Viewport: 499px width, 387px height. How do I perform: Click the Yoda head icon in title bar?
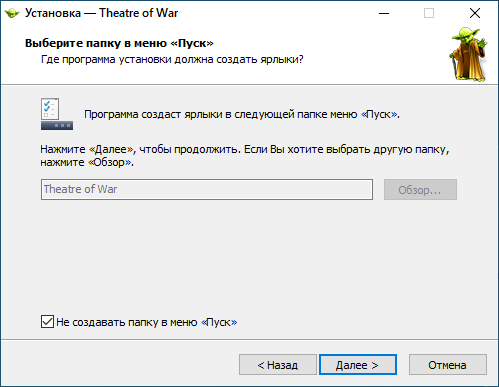[x=12, y=13]
